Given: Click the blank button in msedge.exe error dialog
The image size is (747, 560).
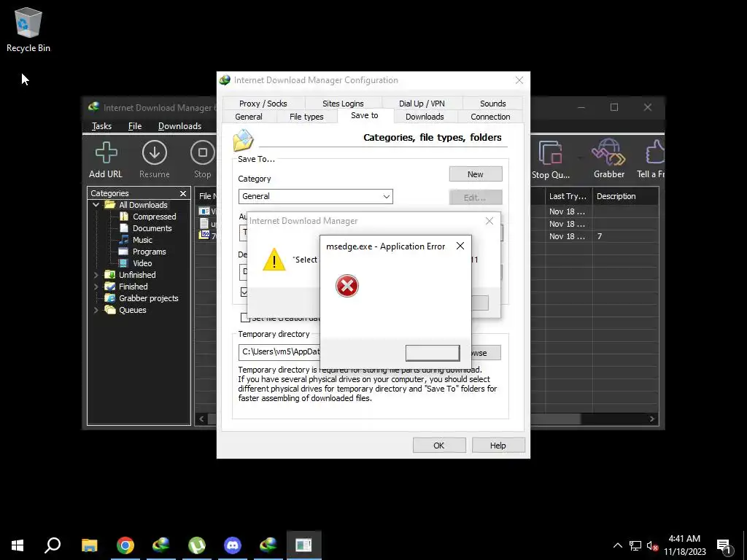Looking at the screenshot, I should 433,353.
